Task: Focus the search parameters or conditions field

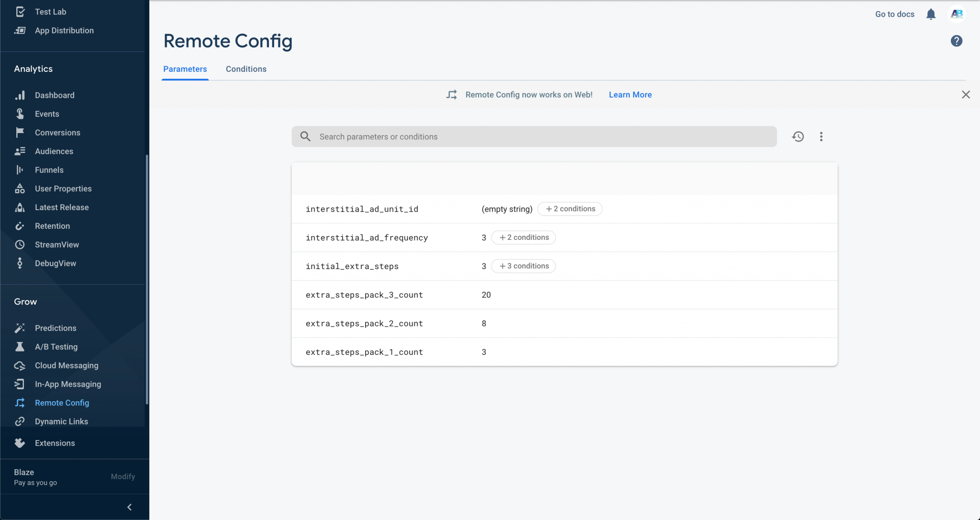Action: click(541, 136)
